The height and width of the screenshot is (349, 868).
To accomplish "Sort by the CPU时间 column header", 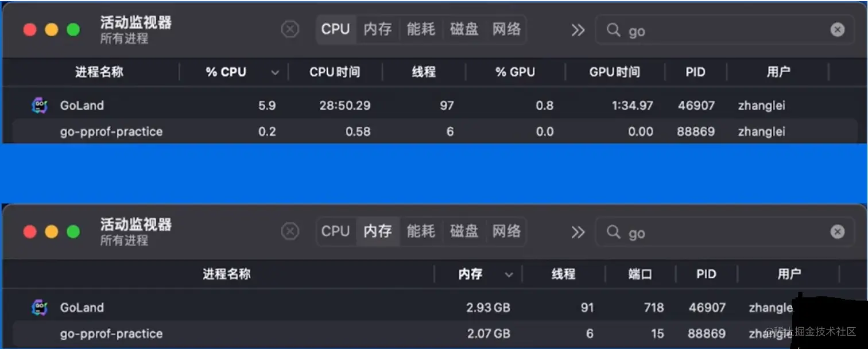I will coord(335,72).
